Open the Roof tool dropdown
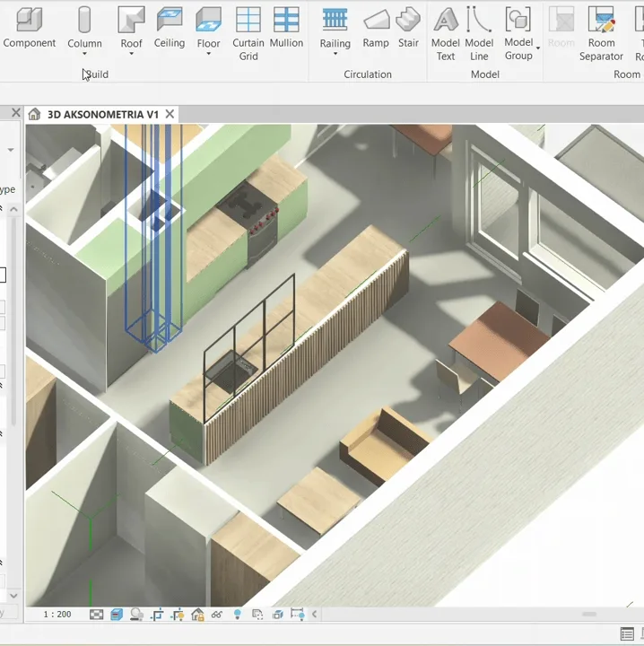 tap(131, 55)
